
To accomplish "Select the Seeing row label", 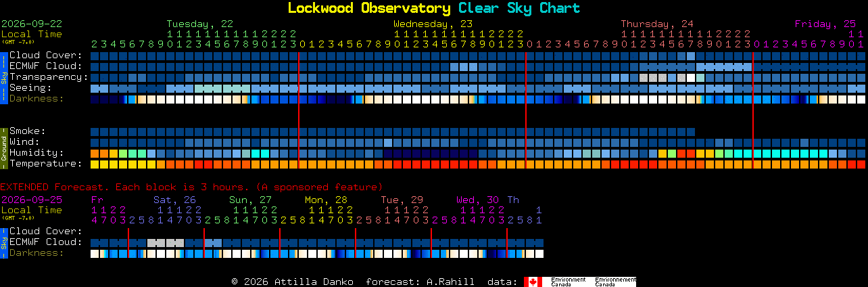I will 30,88.
